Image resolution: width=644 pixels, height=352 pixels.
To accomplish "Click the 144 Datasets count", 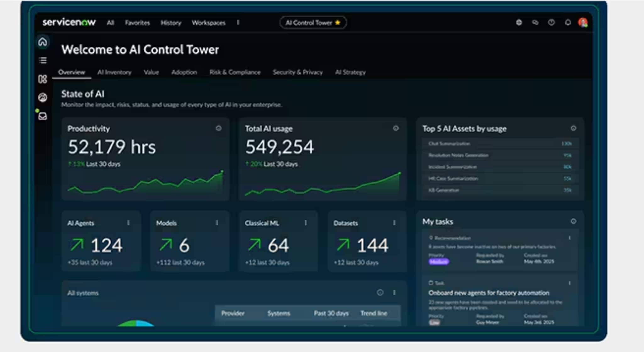I will pyautogui.click(x=373, y=245).
